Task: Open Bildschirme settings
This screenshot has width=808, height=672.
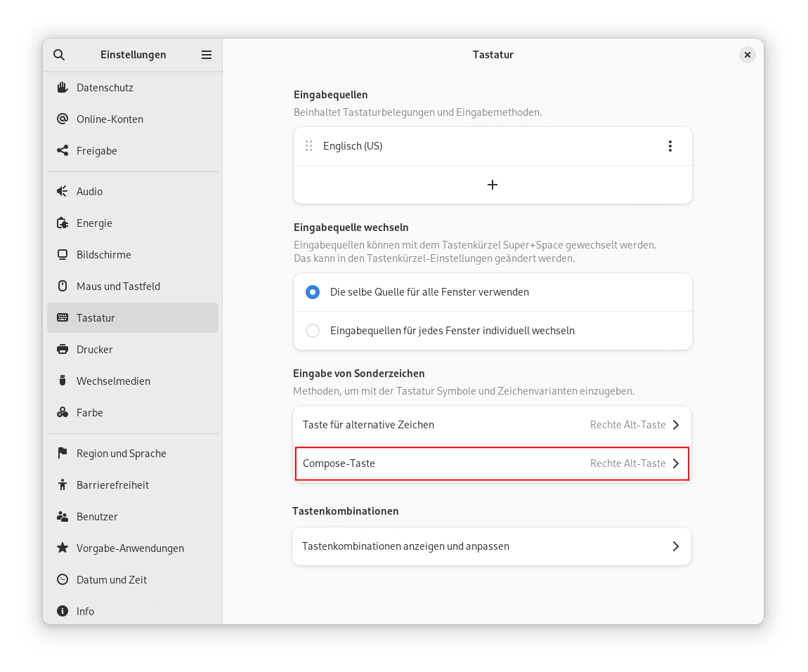Action: [x=133, y=254]
